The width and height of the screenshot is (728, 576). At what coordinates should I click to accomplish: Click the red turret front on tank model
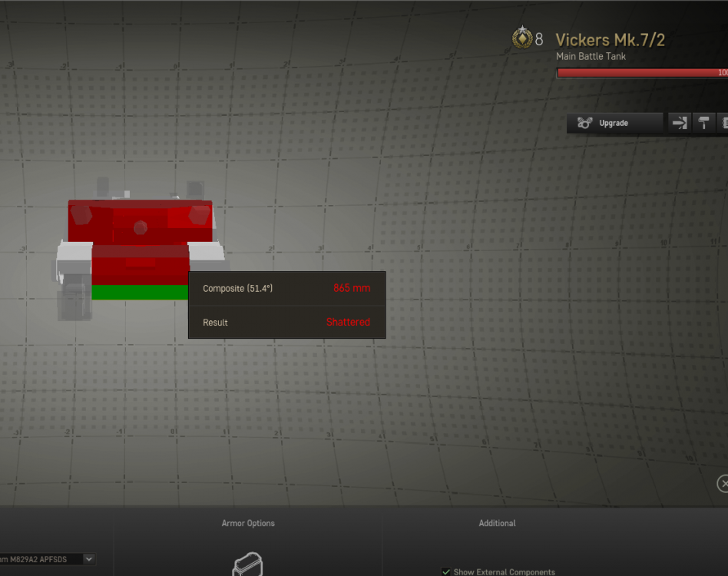(x=141, y=222)
